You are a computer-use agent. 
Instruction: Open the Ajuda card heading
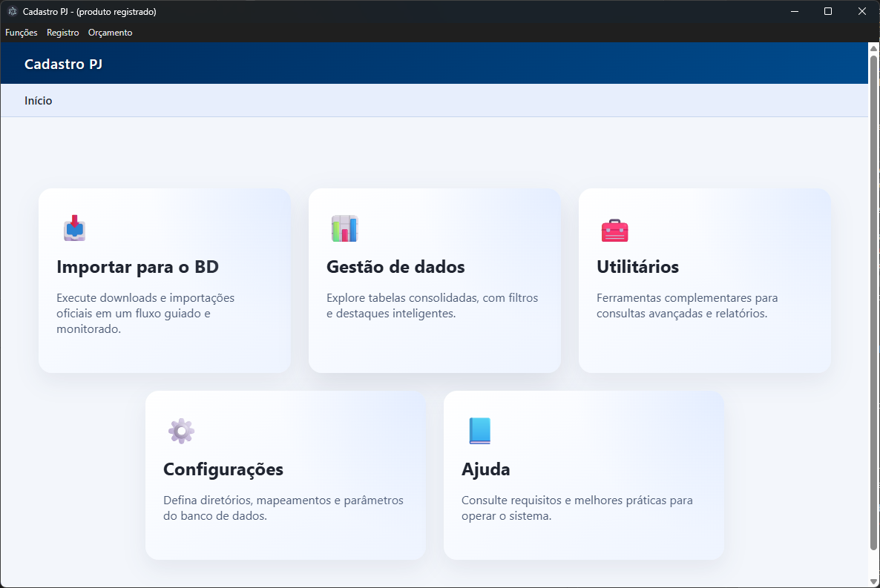pyautogui.click(x=485, y=469)
